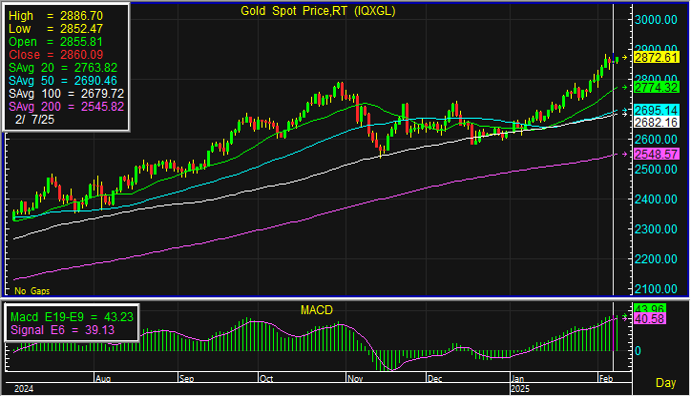Click the green 2774.32 SAvg 20 label
The image size is (691, 397).
tap(656, 88)
